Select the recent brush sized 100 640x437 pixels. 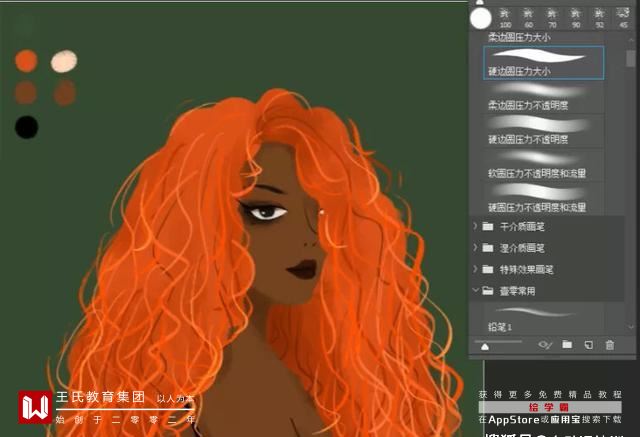(x=505, y=19)
